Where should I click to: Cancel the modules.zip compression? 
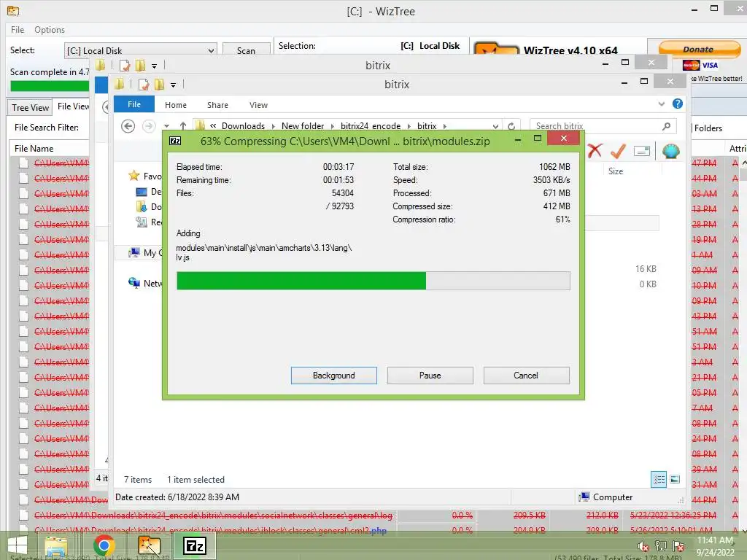(x=526, y=376)
